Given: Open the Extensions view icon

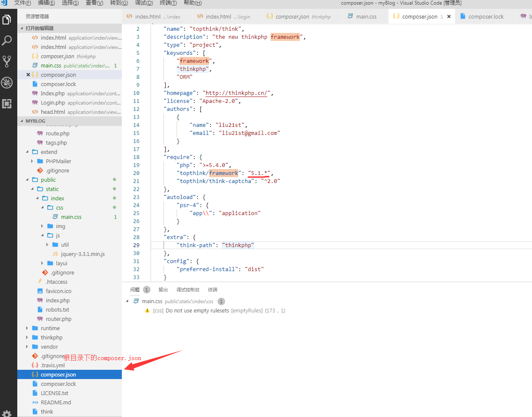Looking at the screenshot, I should click(x=7, y=104).
